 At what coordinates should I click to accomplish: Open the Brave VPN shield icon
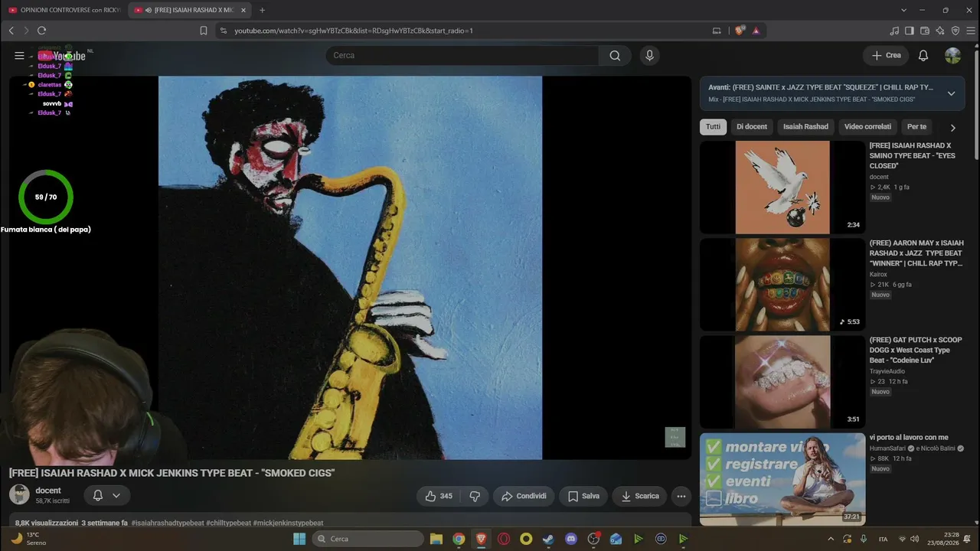pyautogui.click(x=955, y=31)
